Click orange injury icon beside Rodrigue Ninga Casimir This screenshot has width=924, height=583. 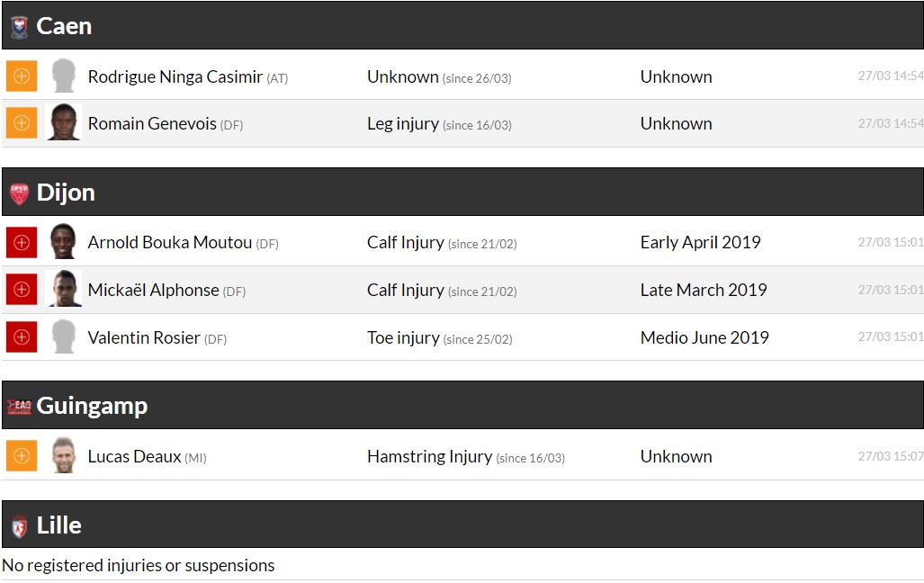coord(22,76)
